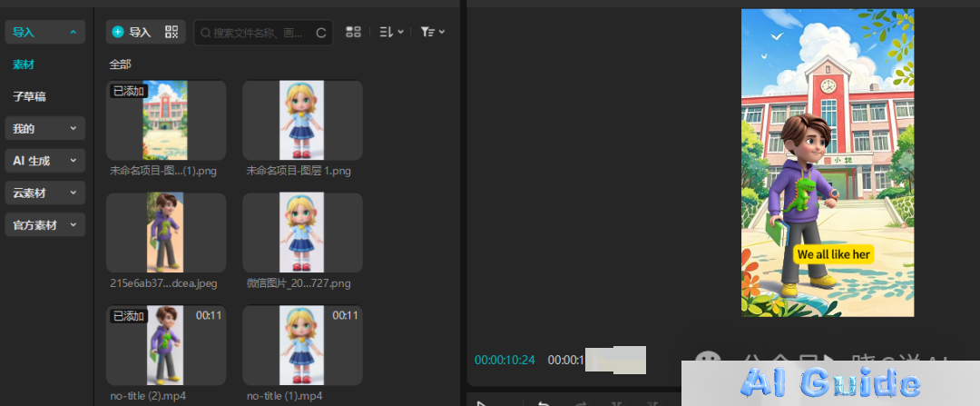The height and width of the screenshot is (406, 980).
Task: Open the filter funnel dropdown
Action: tap(432, 32)
